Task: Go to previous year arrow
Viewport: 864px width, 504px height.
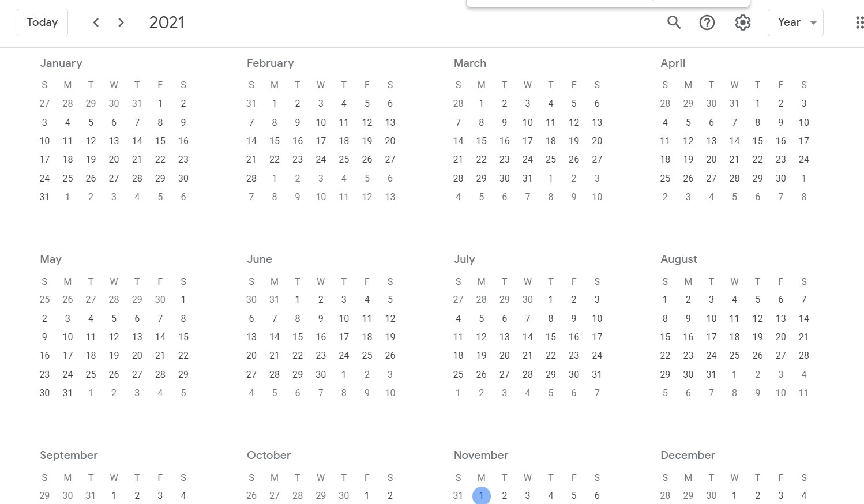Action: pos(96,22)
